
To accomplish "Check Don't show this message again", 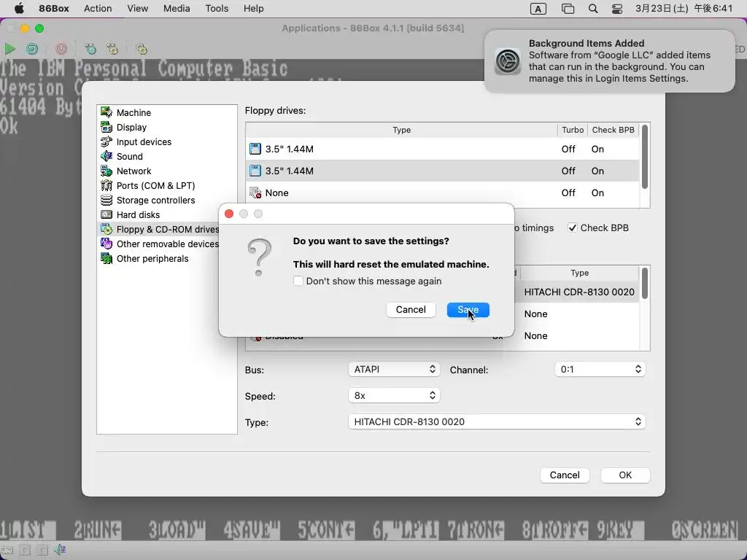I will pyautogui.click(x=298, y=281).
